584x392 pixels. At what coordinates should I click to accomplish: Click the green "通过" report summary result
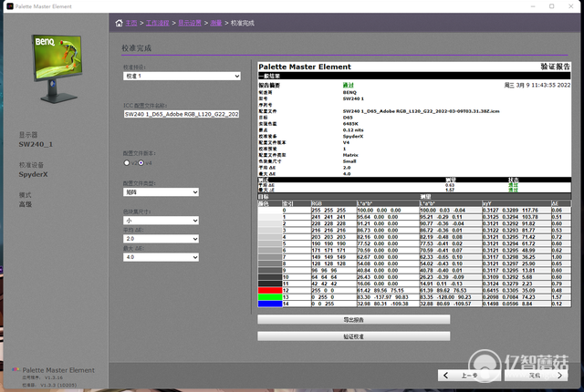349,85
